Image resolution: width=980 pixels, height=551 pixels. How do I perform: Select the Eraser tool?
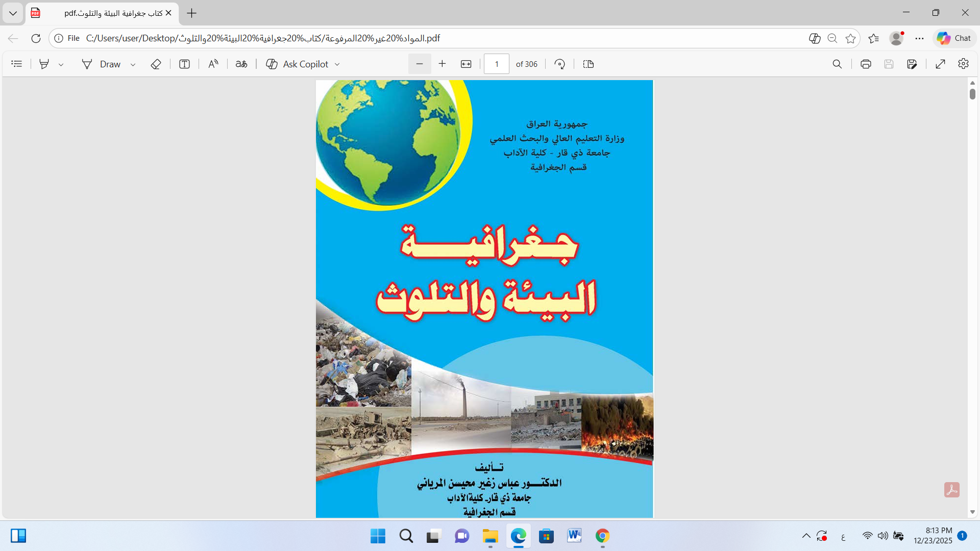coord(156,64)
